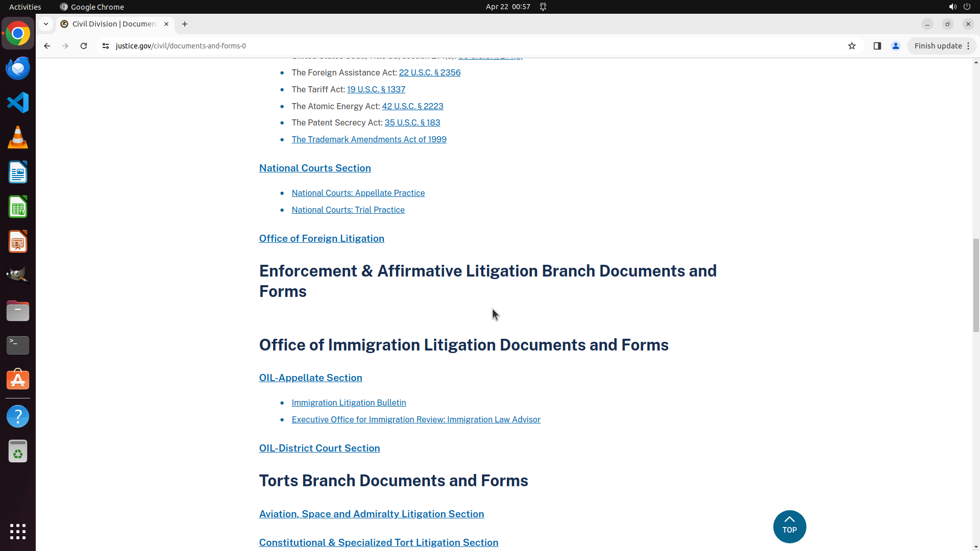Screen dimensions: 980x551
Task: Go back with the back arrow
Action: [x=47, y=46]
